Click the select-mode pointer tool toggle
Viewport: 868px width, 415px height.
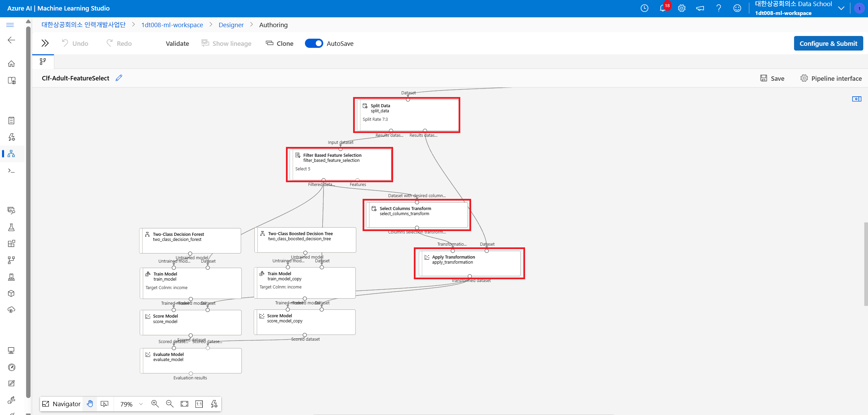104,404
